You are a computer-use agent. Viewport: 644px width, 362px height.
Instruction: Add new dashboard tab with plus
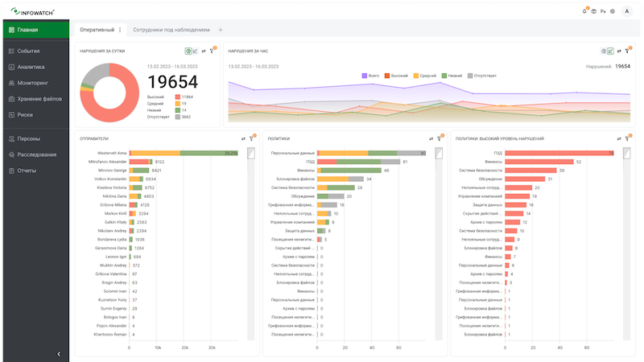221,30
